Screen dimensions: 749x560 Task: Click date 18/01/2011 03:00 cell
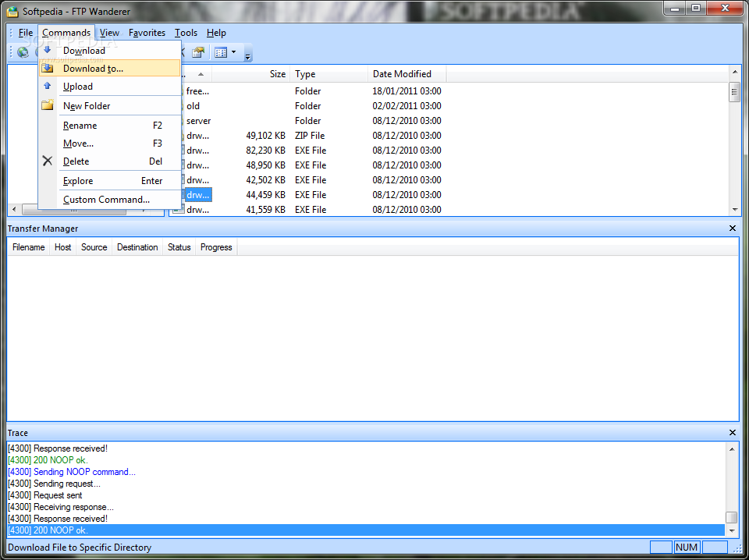407,91
